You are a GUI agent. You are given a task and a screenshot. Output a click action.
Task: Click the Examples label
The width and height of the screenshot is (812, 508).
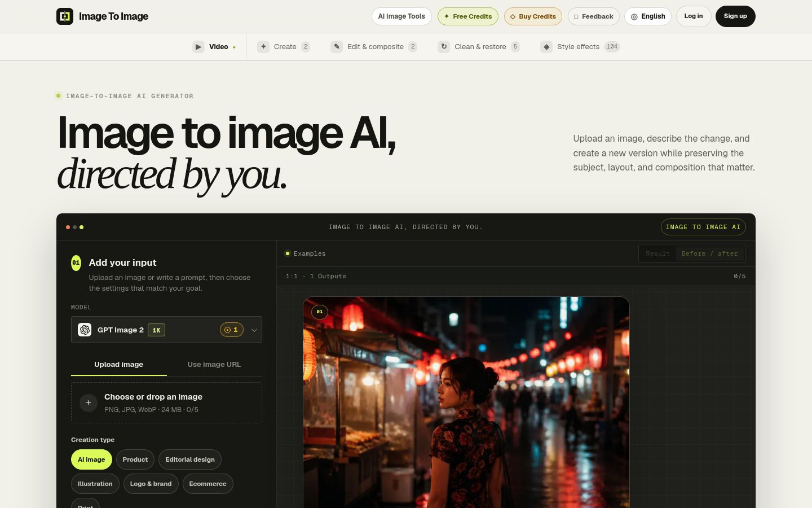coord(310,254)
